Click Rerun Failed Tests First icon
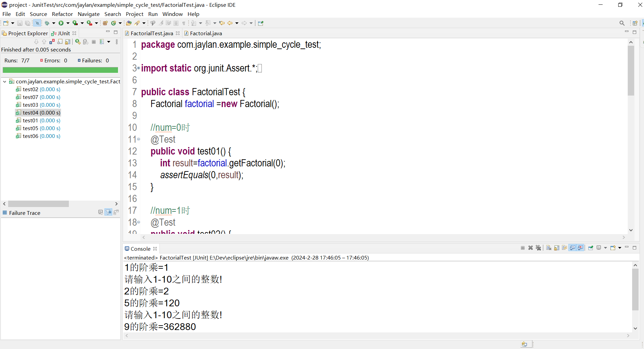 point(85,42)
